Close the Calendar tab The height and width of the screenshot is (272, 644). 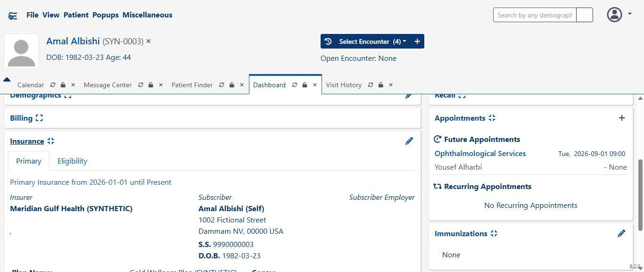[x=73, y=85]
